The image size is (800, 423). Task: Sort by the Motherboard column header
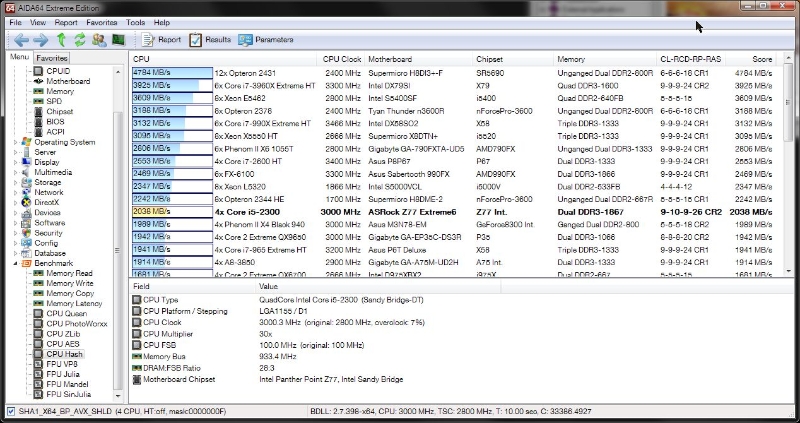418,59
